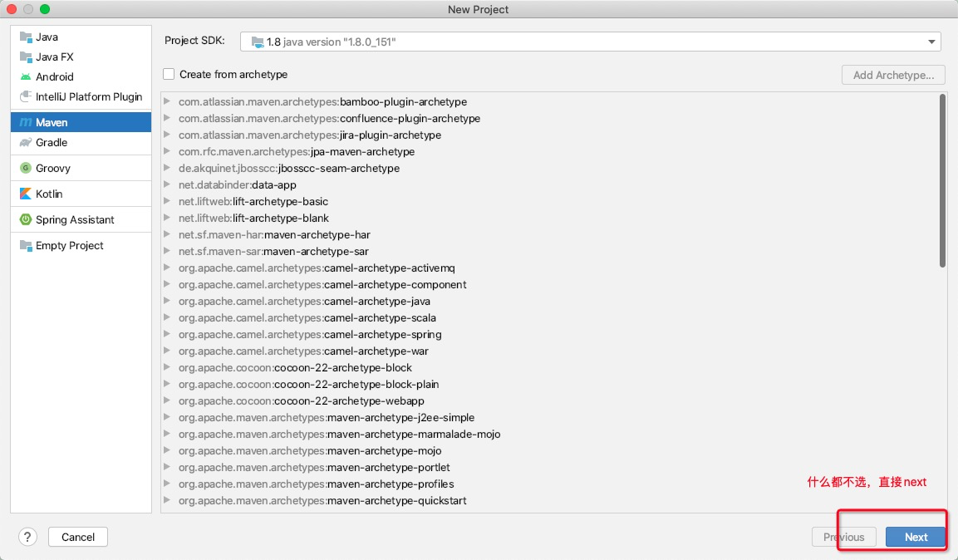This screenshot has height=560, width=958.
Task: Select camel-archetype-scala row text
Action: coord(307,317)
